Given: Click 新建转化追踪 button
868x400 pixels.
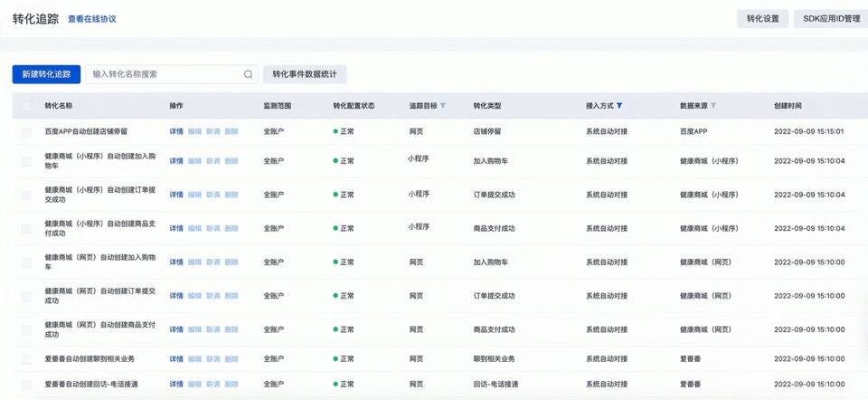Looking at the screenshot, I should click(x=46, y=74).
